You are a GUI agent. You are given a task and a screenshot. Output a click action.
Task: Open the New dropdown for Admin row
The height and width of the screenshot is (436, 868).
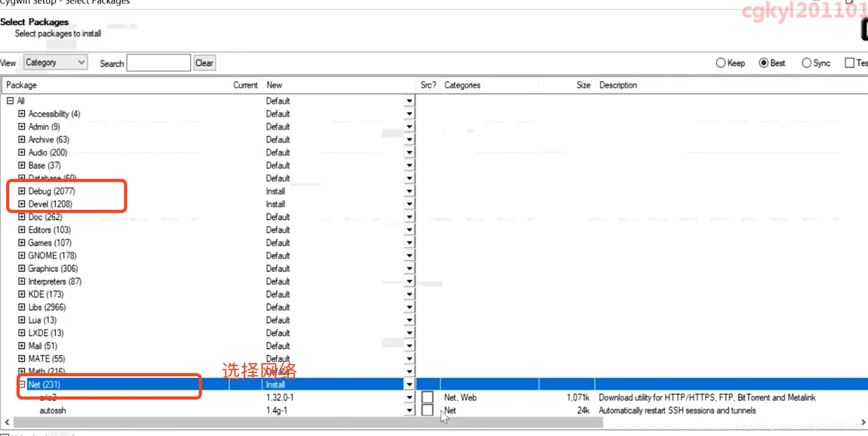tap(410, 127)
